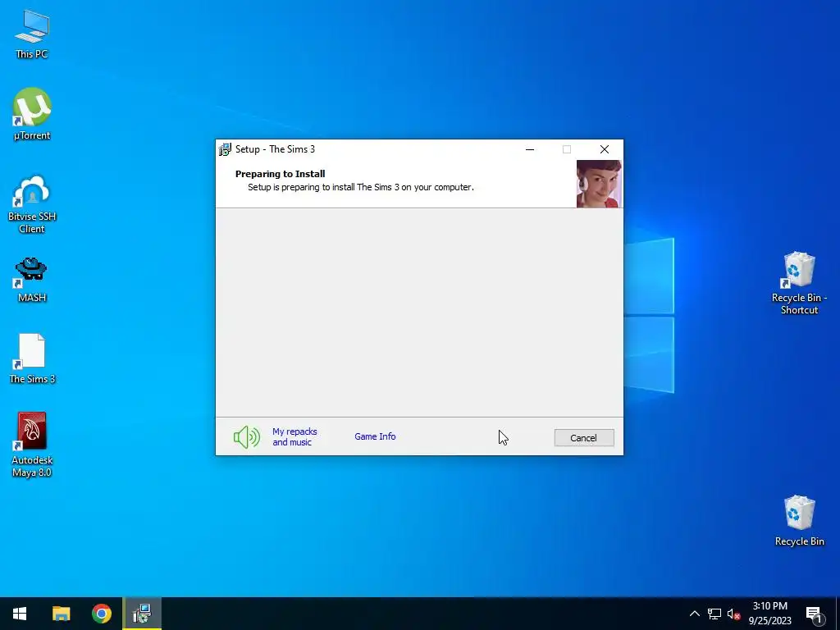The image size is (840, 630).
Task: Open the Windows Start menu
Action: click(x=20, y=614)
